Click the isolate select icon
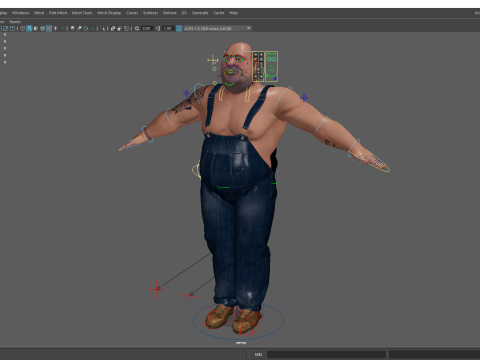Viewport: 480px width, 360px height. point(102,28)
